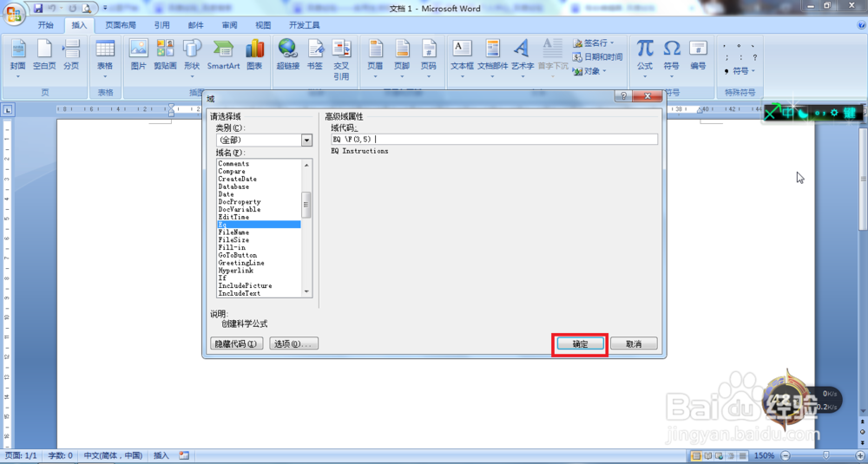
Task: Select Eq in the field names list
Action: coord(259,225)
